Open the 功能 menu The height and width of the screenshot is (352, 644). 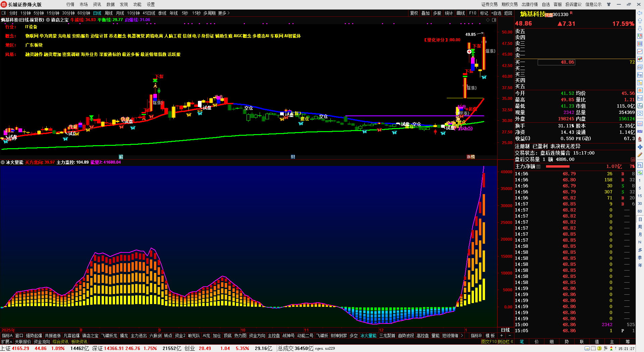(x=138, y=4)
